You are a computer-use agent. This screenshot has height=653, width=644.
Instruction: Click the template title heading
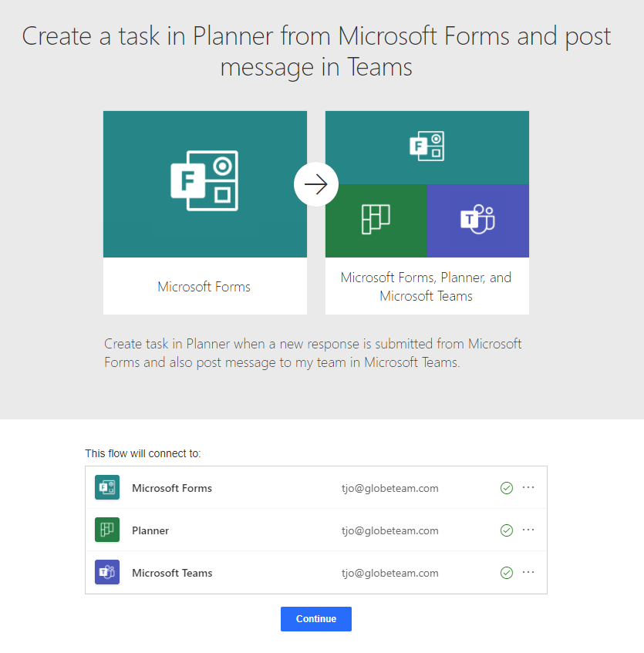click(x=316, y=51)
